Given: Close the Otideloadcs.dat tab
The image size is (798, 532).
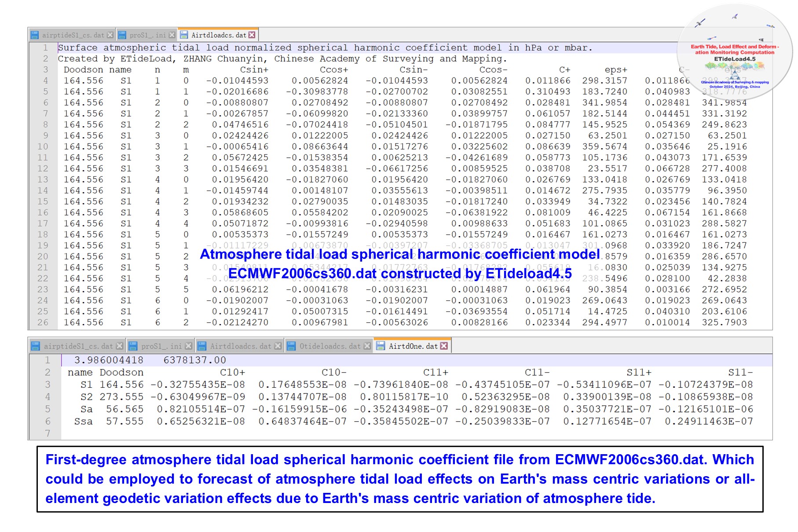Looking at the screenshot, I should tap(367, 346).
